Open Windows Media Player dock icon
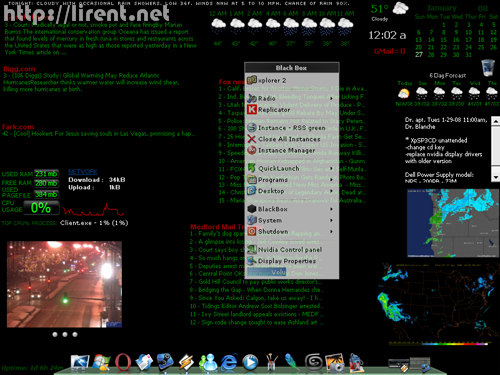The width and height of the screenshot is (500, 375). point(250,362)
